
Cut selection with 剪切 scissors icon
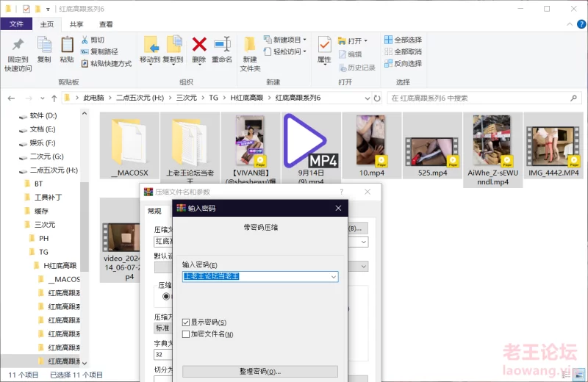85,40
